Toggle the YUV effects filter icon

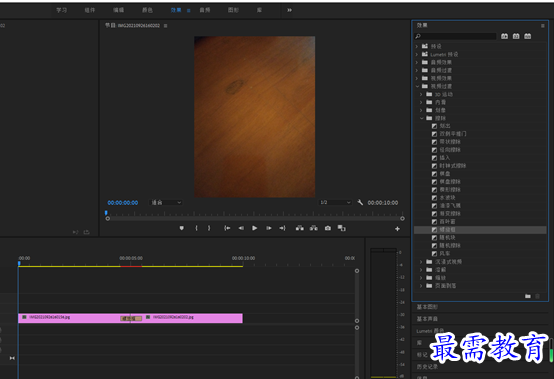click(x=528, y=36)
